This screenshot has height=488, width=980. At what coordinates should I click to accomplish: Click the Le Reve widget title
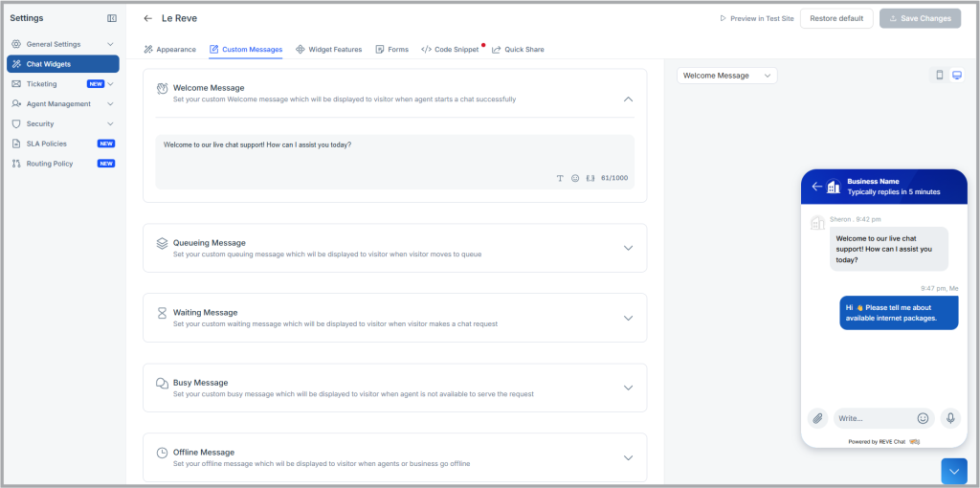pos(179,18)
